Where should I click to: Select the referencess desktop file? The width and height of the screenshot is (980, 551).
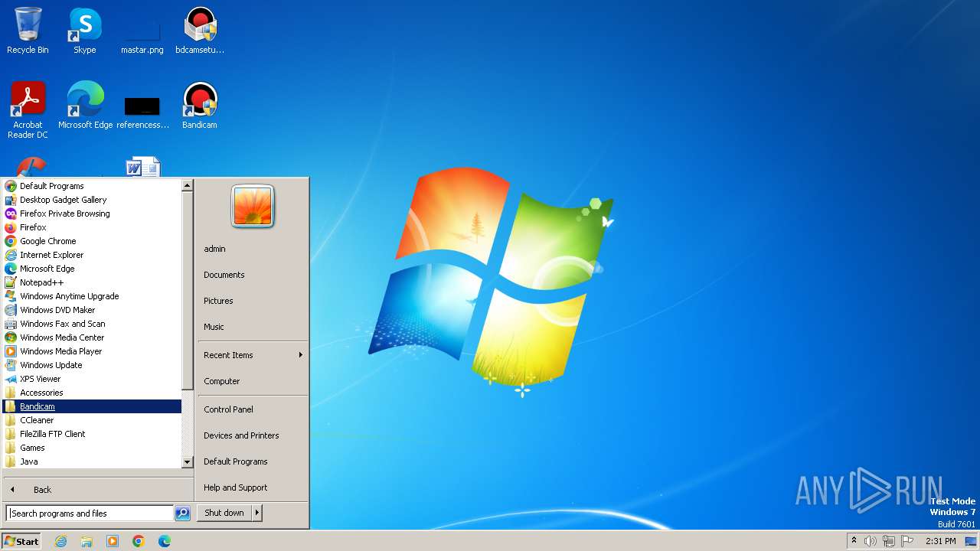pos(142,111)
